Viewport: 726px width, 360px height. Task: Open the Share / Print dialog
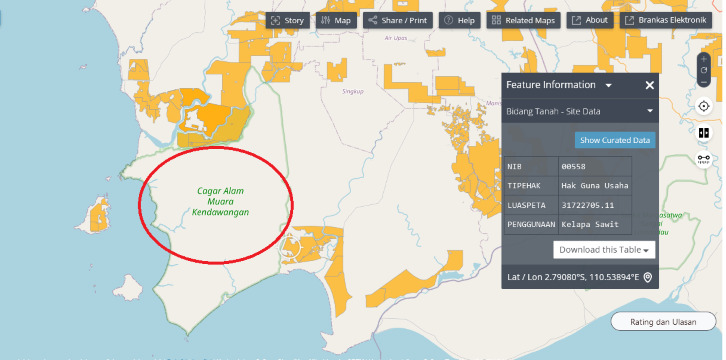pyautogui.click(x=398, y=20)
